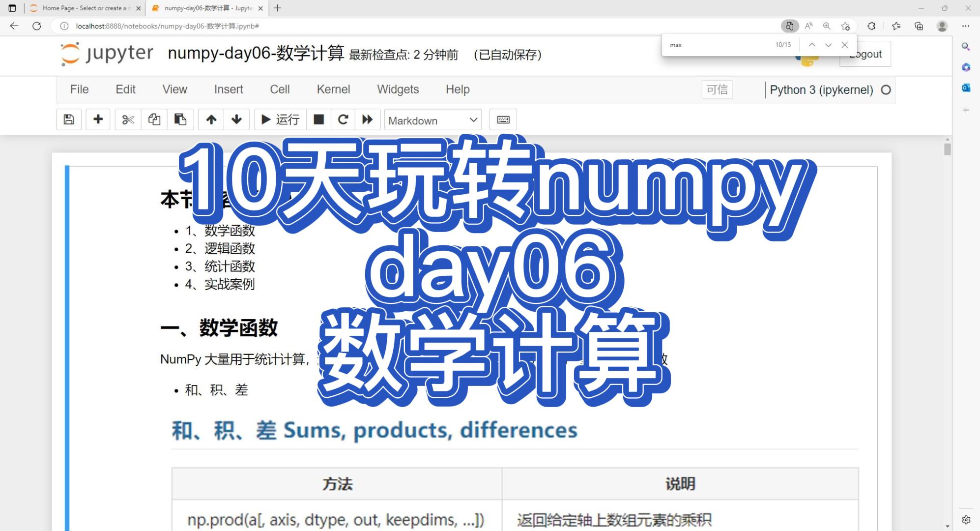Switch to the Home Page browser tab
This screenshot has width=980, height=531.
(85, 8)
